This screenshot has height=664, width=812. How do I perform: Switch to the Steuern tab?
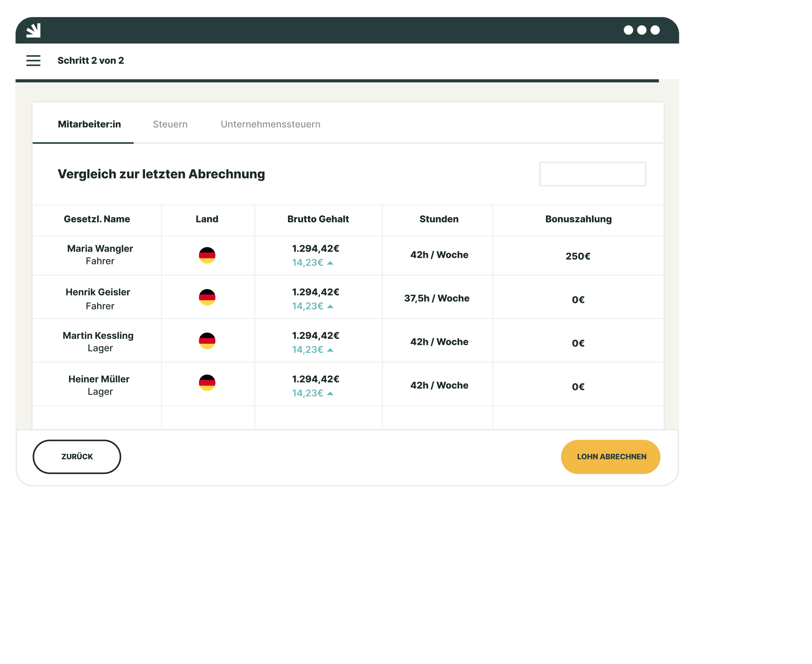coord(170,124)
